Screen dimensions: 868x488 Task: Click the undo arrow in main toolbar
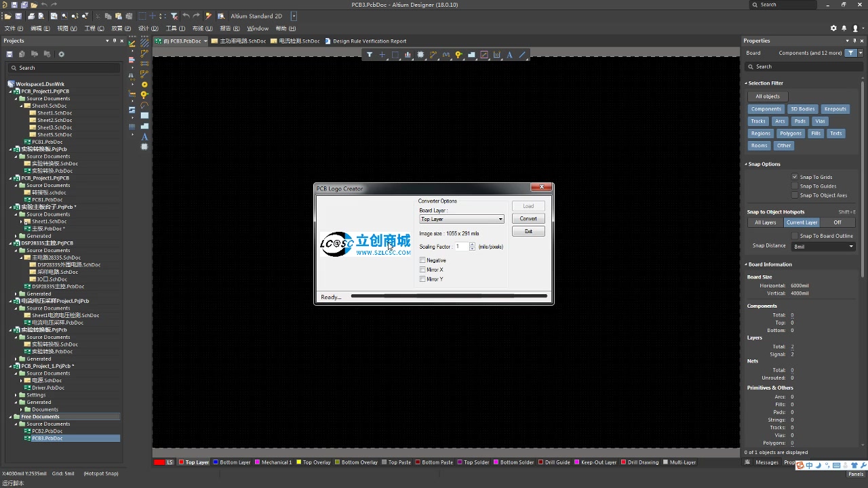point(186,16)
